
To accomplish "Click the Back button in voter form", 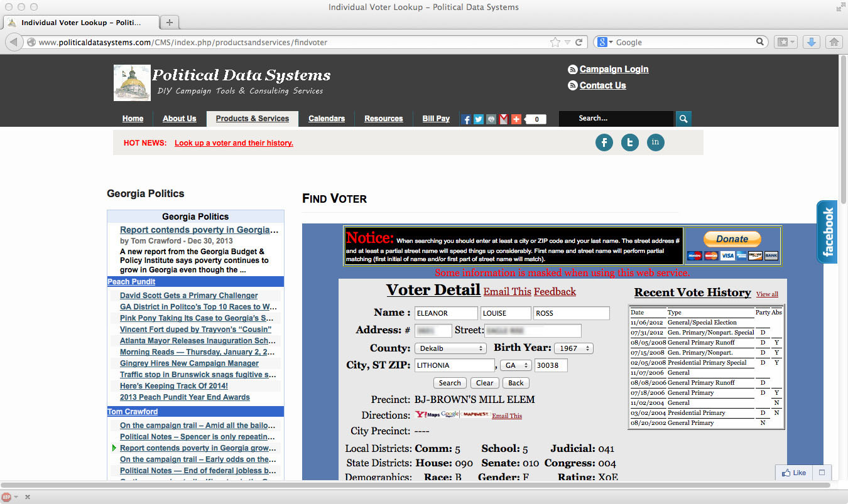I will (x=516, y=383).
